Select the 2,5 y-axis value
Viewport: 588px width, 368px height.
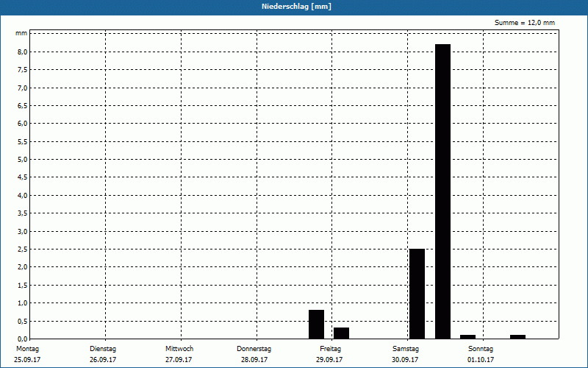point(23,250)
